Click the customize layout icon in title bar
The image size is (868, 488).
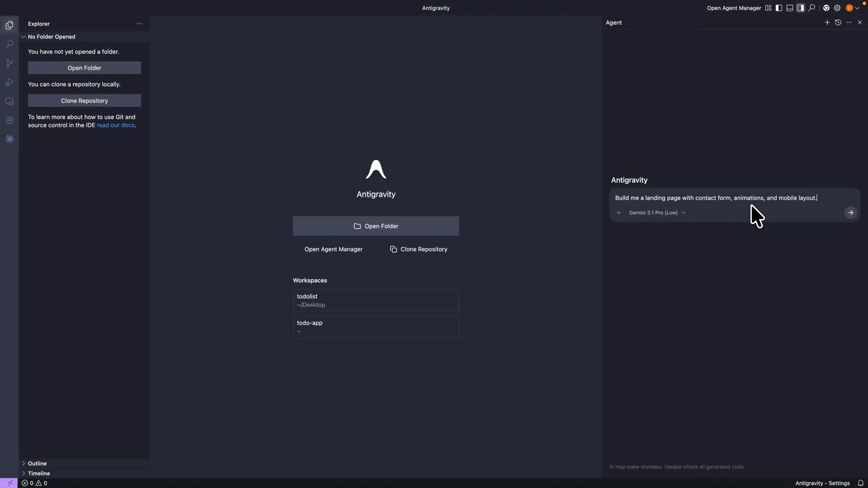(768, 8)
